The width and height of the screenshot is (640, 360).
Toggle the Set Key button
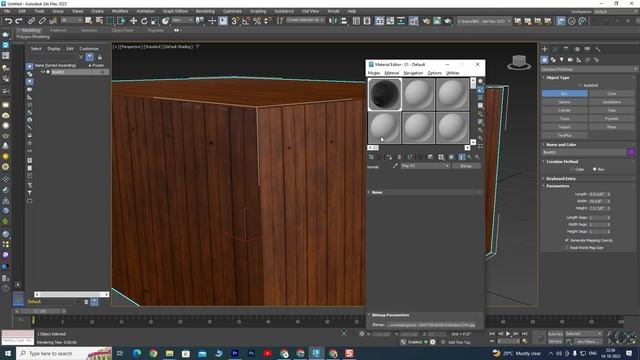555,341
